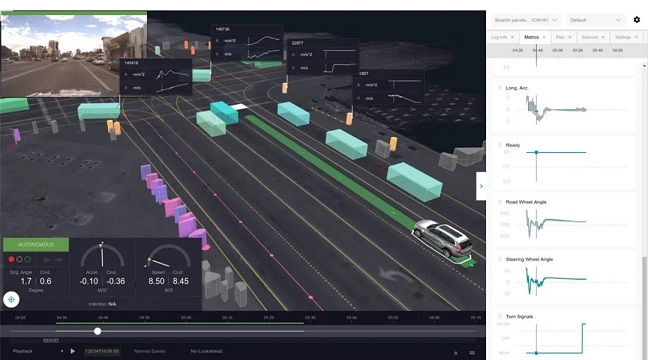Click the bell icon in bottom bar
The width and height of the screenshot is (648, 360).
(456, 353)
